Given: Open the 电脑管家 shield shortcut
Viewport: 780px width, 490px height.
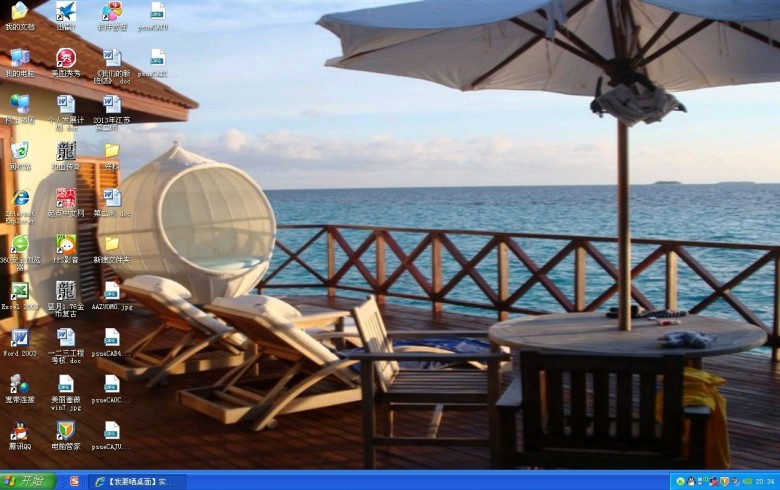Looking at the screenshot, I should (x=66, y=431).
